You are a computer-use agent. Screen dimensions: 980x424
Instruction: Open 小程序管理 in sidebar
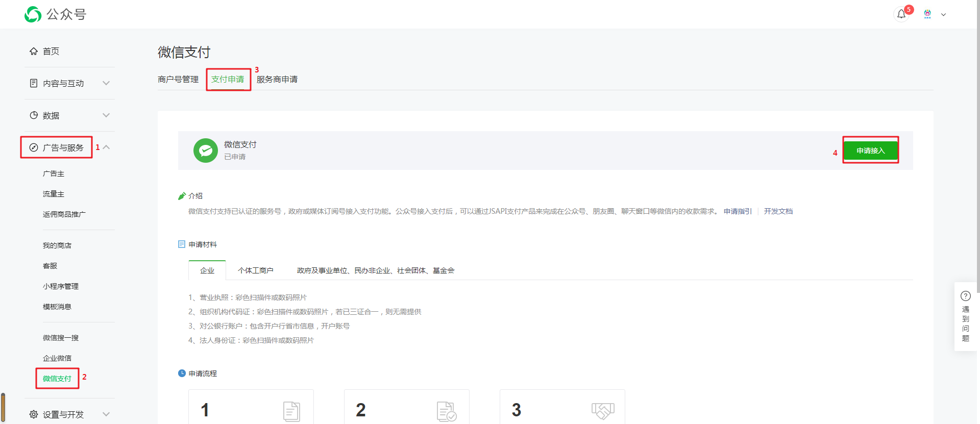(61, 286)
